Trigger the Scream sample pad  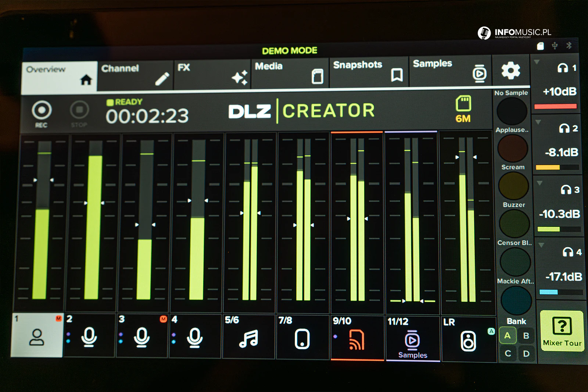click(x=513, y=186)
